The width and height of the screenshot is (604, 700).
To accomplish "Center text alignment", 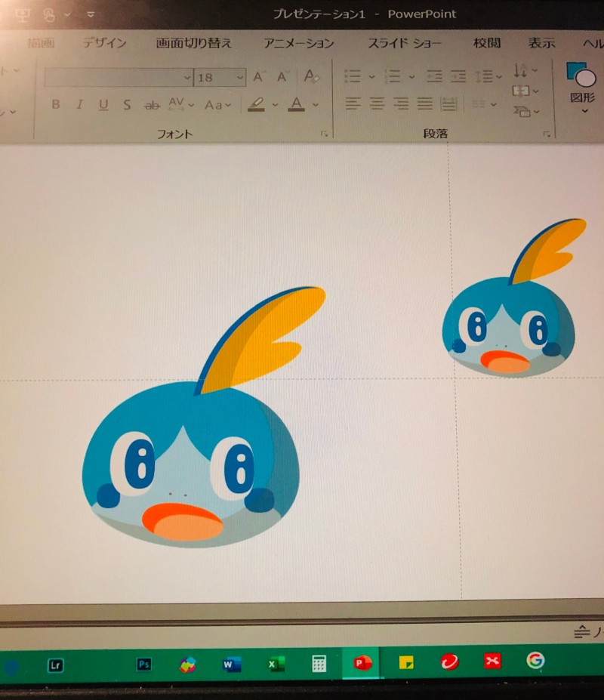I will (377, 103).
